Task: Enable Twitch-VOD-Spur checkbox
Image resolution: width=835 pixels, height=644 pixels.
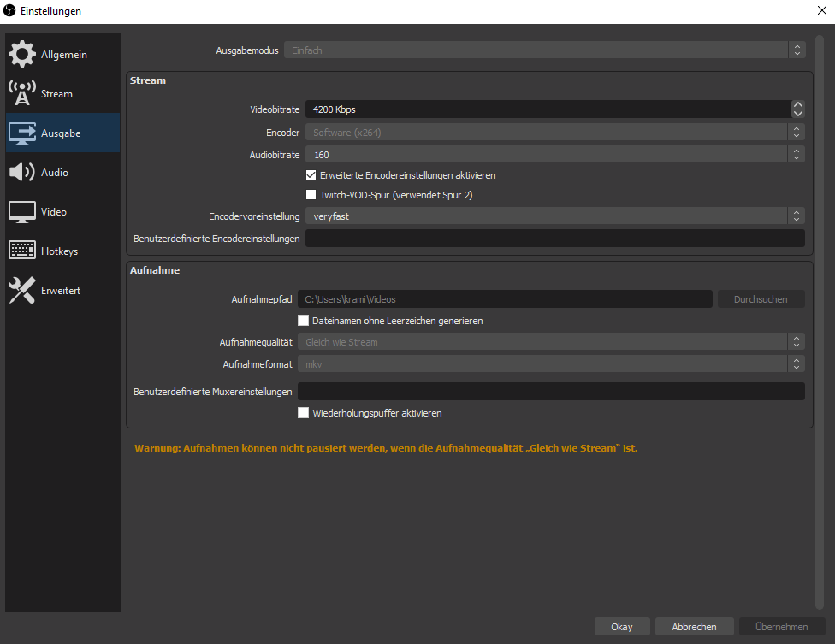Action: click(x=311, y=195)
